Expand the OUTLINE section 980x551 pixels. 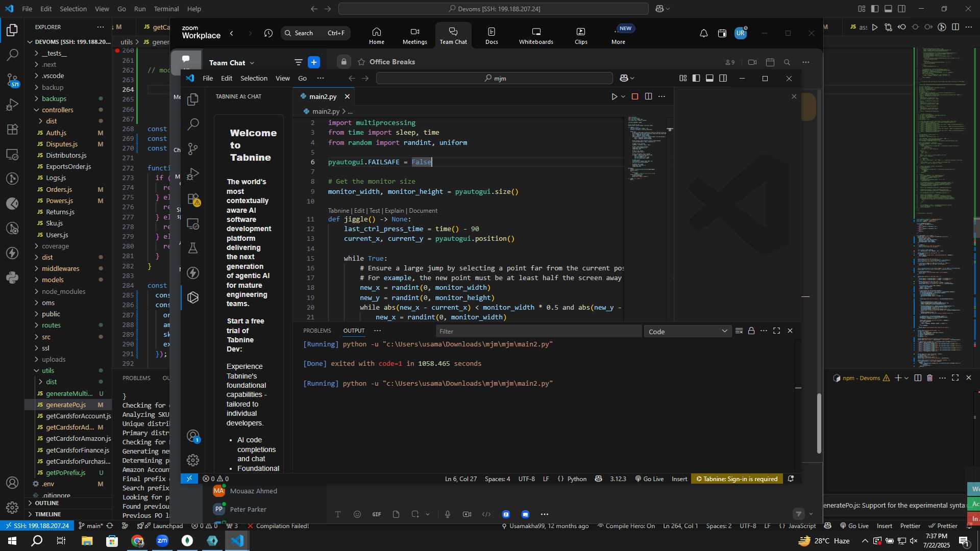coord(47,503)
